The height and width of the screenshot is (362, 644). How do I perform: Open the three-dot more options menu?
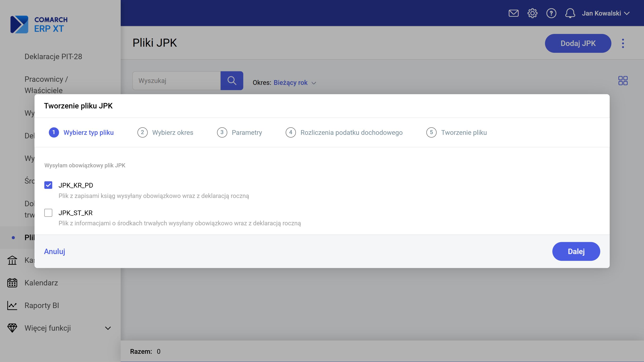coord(623,44)
